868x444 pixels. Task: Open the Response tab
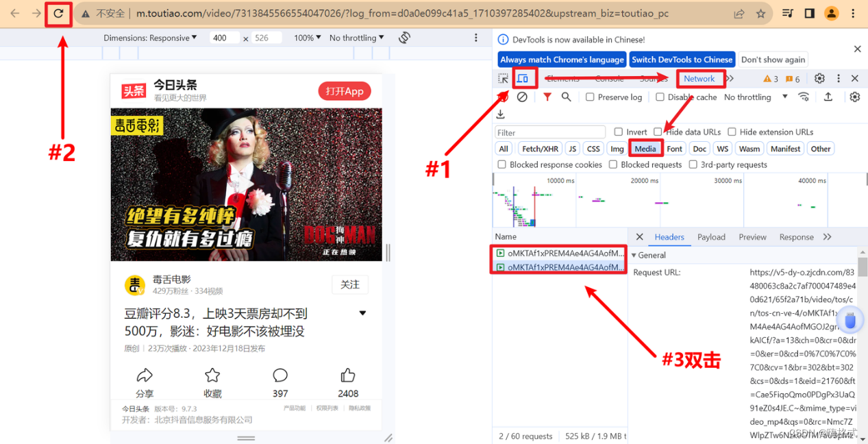[796, 237]
